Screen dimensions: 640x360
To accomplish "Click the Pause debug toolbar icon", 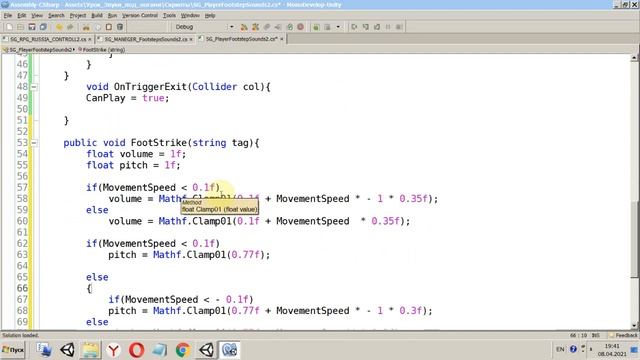I will [388, 27].
